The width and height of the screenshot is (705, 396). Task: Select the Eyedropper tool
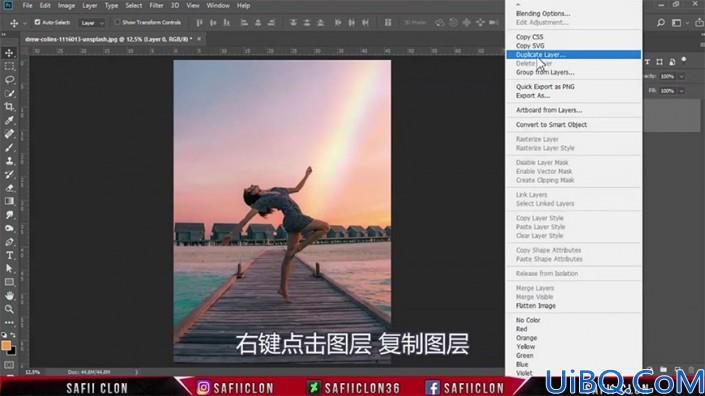click(x=9, y=120)
